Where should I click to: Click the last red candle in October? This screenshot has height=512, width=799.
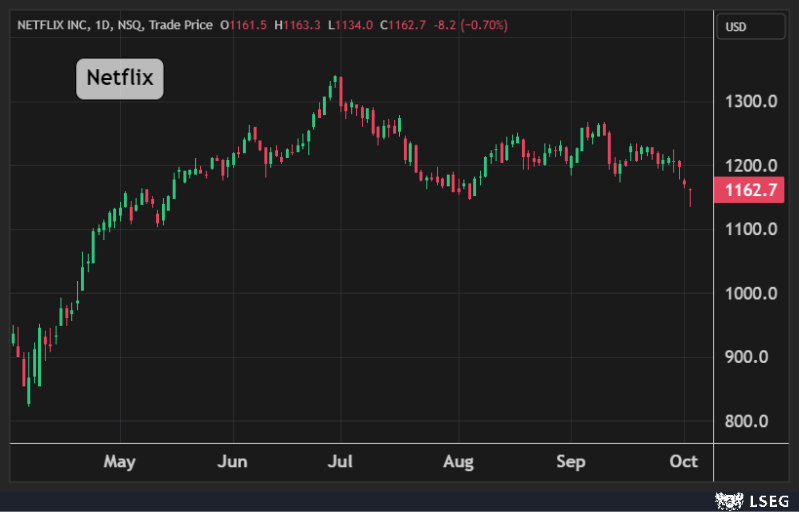click(x=690, y=194)
